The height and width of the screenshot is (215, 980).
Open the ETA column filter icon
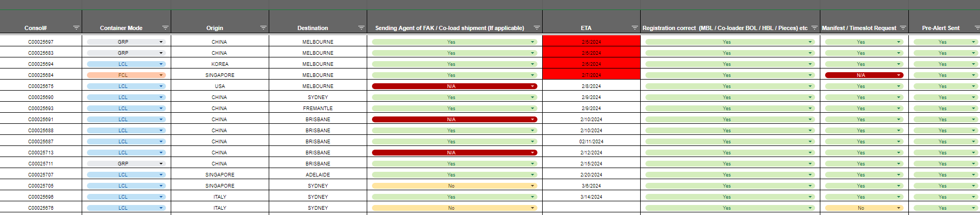[x=635, y=27]
